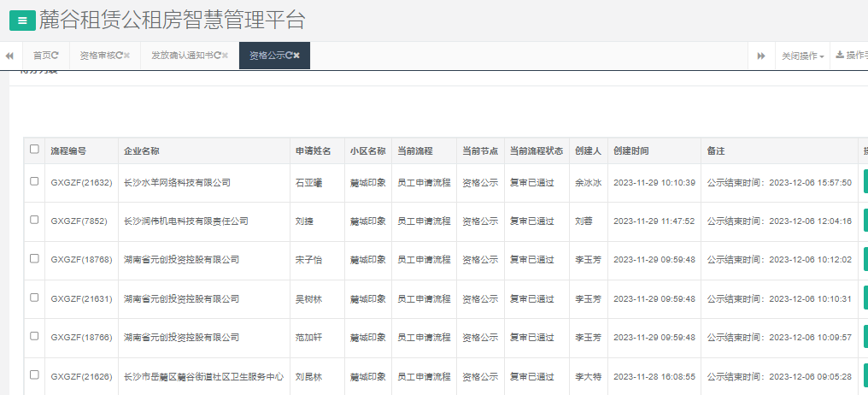The width and height of the screenshot is (868, 395).
Task: Refresh the 资格公示 tab using its reload icon
Action: (x=290, y=56)
